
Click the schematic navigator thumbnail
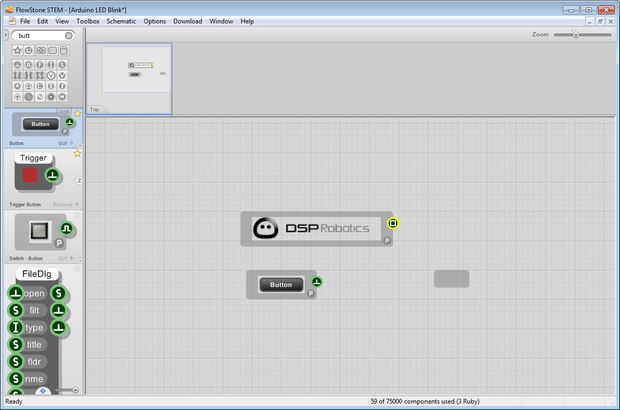pos(129,79)
